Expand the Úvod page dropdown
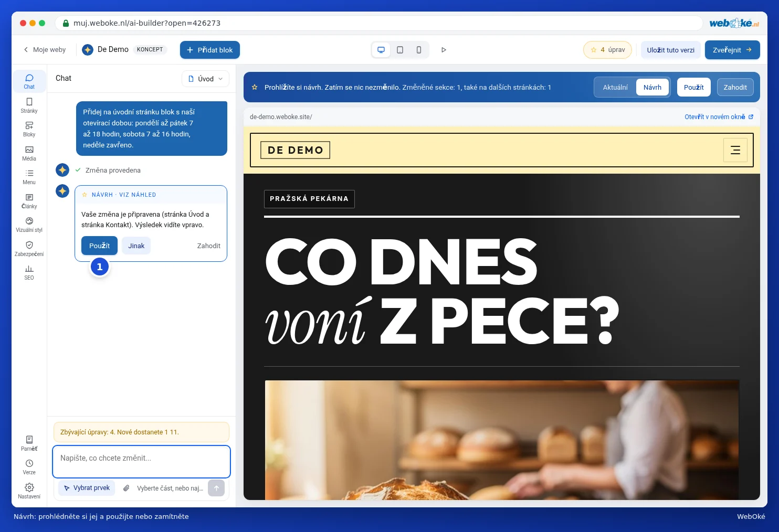The height and width of the screenshot is (532, 779). point(206,79)
